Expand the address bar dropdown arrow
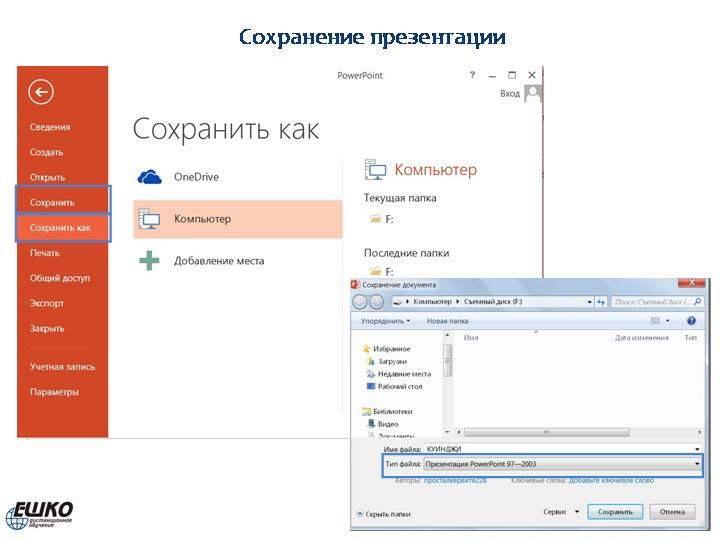The width and height of the screenshot is (720, 540). 589,302
